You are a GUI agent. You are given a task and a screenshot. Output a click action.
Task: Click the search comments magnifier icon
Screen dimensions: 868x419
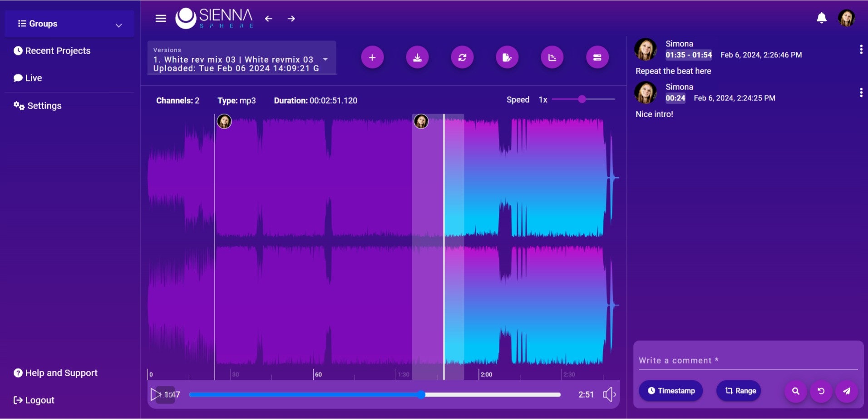[795, 391]
